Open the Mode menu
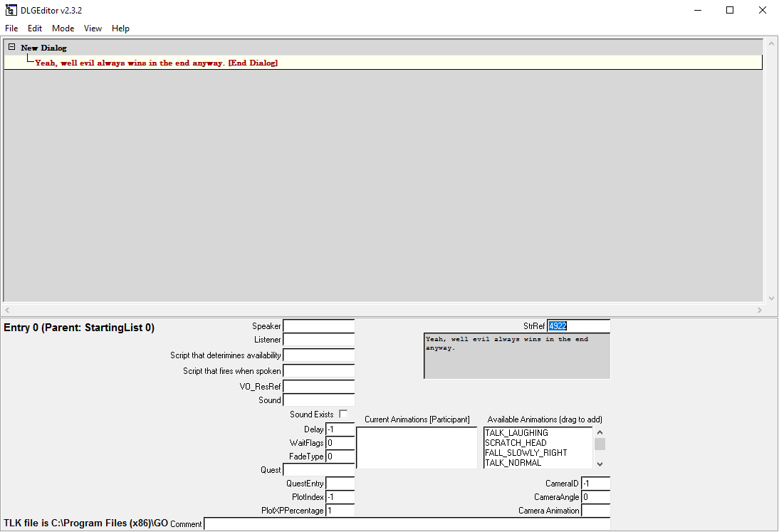779x532 pixels. [63, 28]
